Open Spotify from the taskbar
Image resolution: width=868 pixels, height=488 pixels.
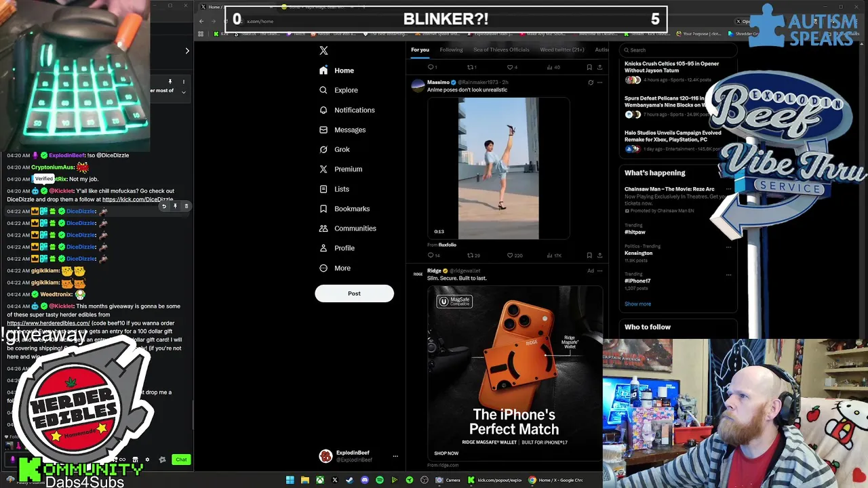coord(380,480)
